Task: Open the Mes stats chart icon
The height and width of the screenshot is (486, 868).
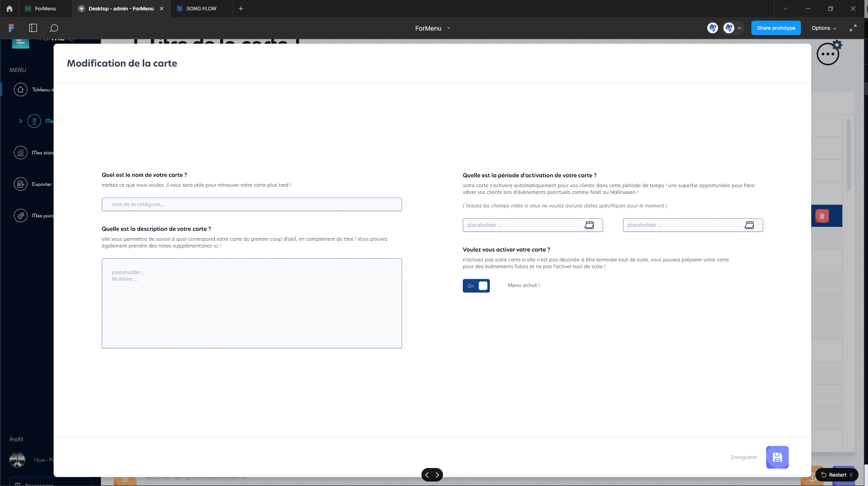Action: click(x=21, y=153)
